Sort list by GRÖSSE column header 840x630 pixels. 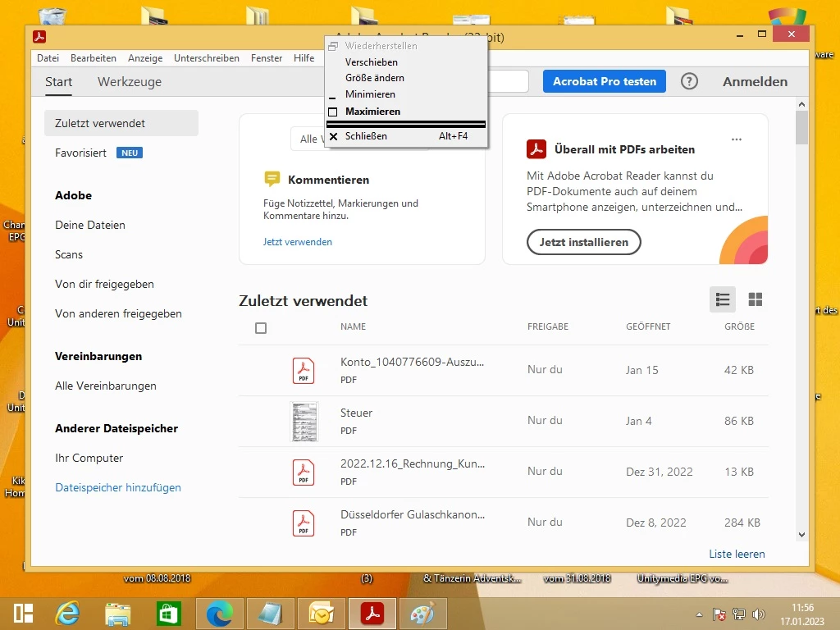(739, 326)
